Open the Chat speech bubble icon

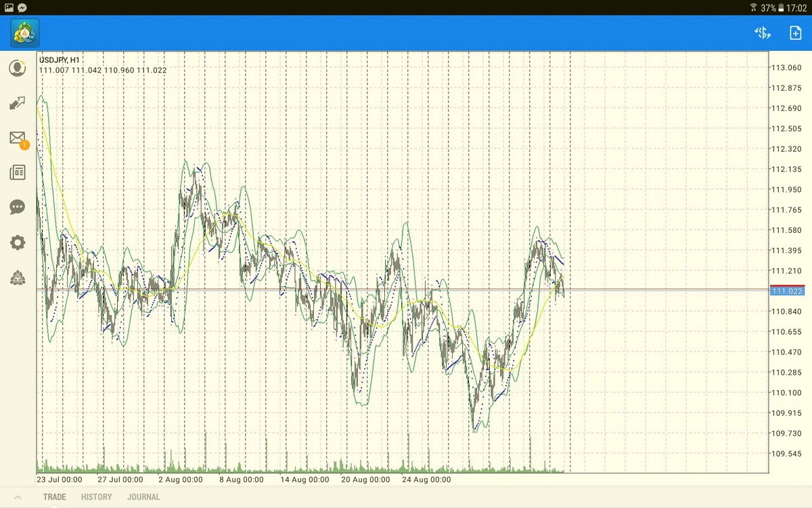(x=18, y=207)
